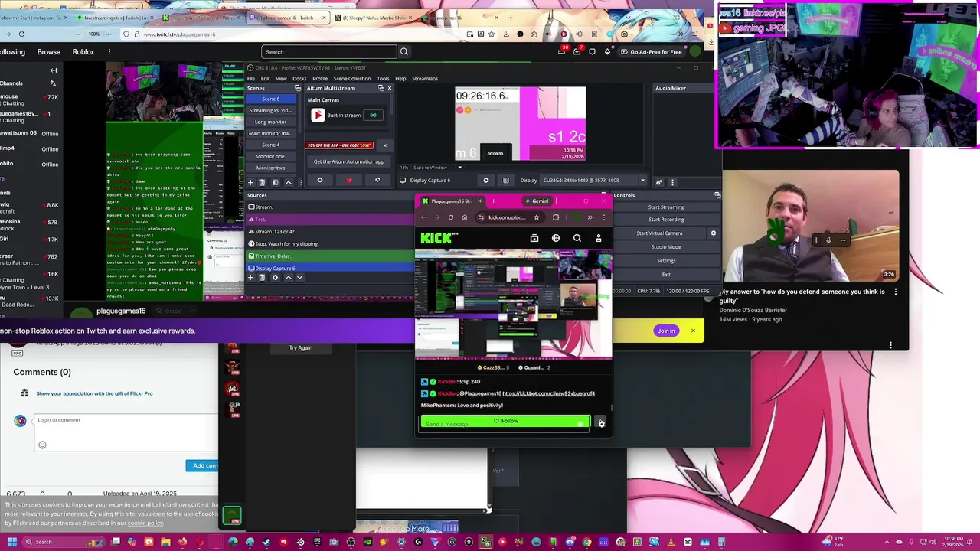Screen dimensions: 980x551
Task: Open OBS Docks menu
Action: click(299, 78)
